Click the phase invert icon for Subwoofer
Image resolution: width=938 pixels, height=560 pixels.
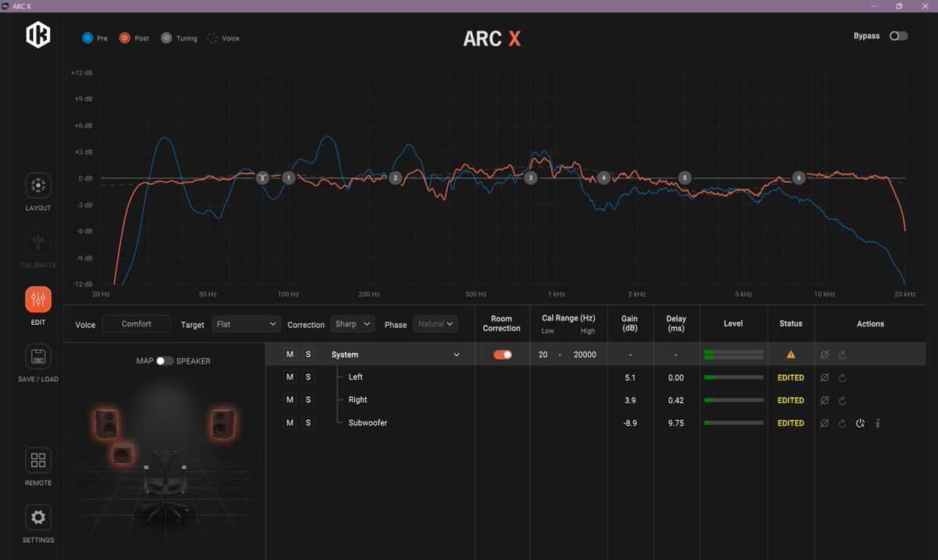point(824,423)
